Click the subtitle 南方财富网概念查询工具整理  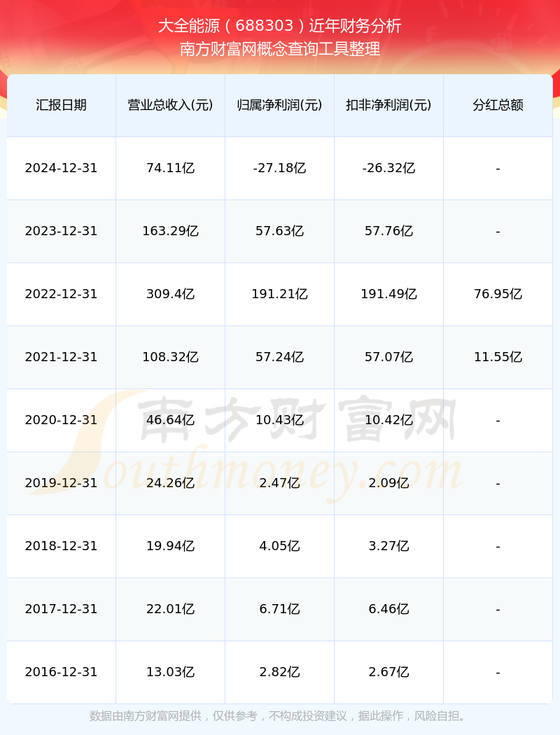[280, 49]
